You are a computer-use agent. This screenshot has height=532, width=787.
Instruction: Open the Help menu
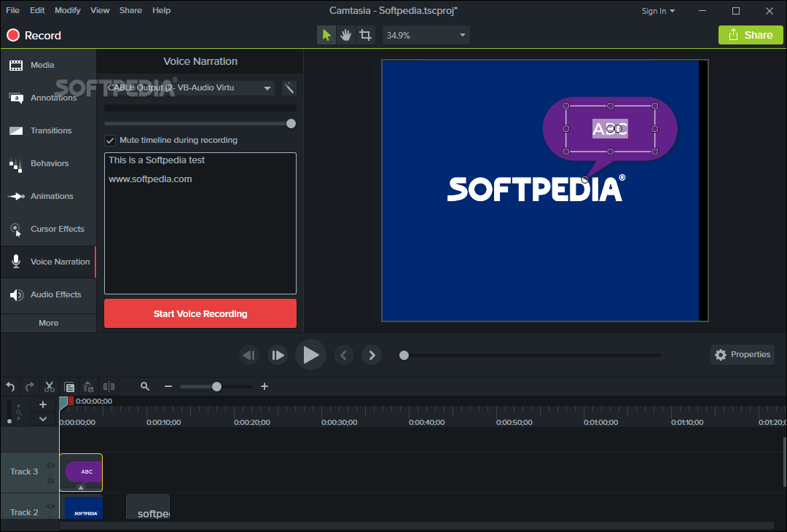pyautogui.click(x=161, y=10)
